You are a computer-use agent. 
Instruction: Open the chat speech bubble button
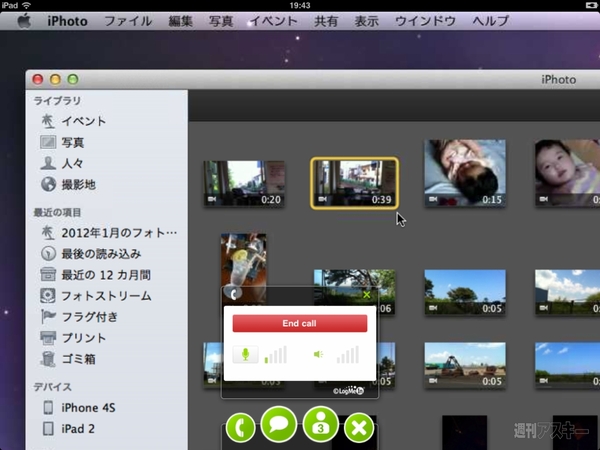(x=279, y=425)
